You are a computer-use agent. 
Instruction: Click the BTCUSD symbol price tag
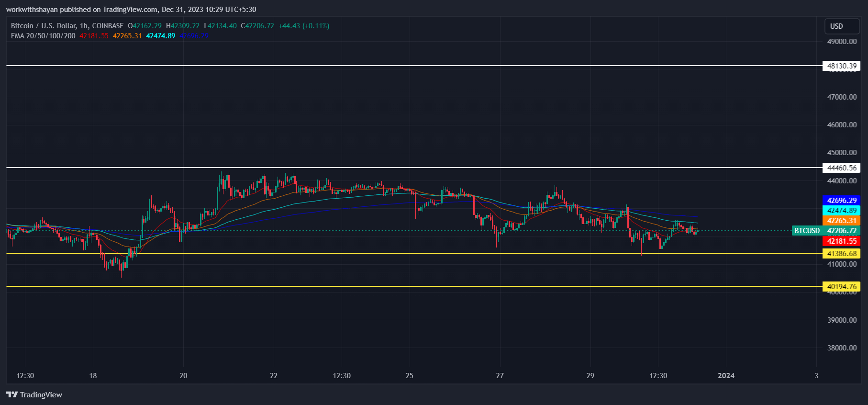[807, 231]
